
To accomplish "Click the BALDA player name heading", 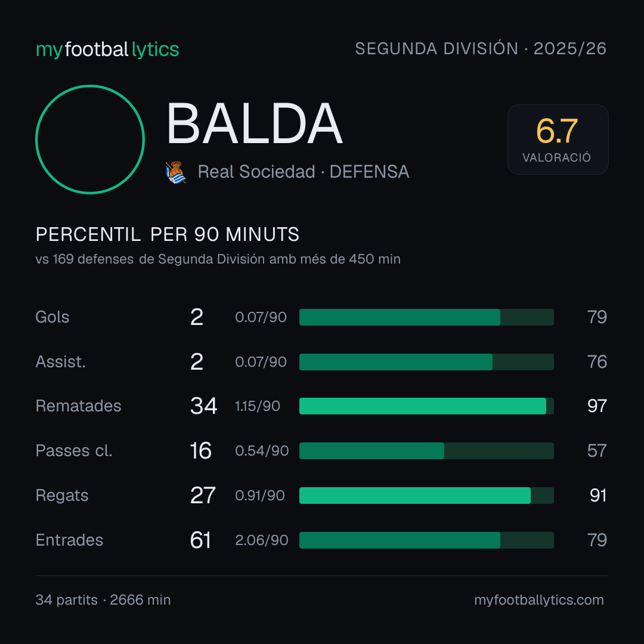I will coord(254,123).
